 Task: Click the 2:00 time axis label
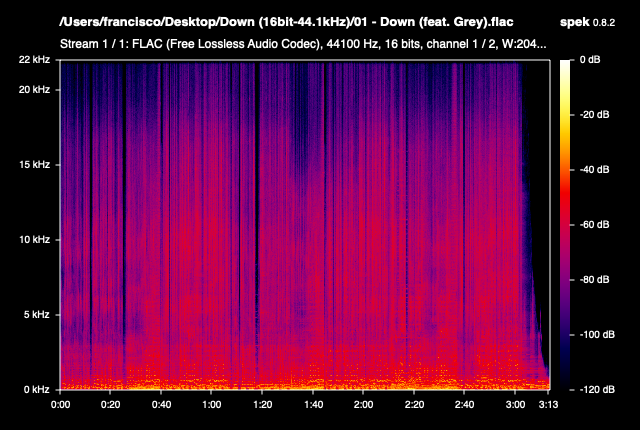click(x=363, y=405)
